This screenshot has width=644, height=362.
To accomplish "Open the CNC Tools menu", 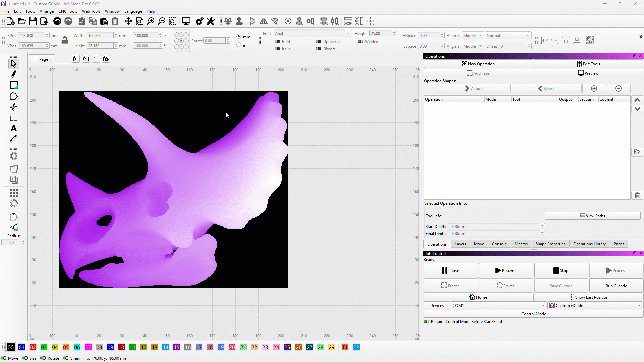I will (68, 11).
